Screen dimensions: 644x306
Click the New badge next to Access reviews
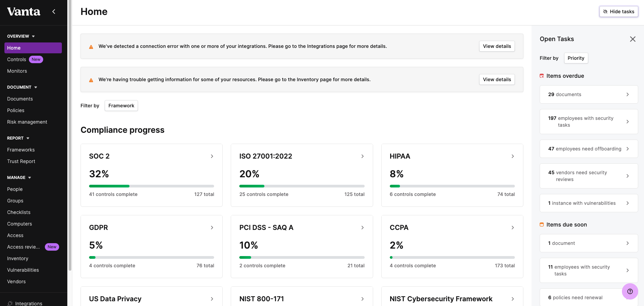[x=52, y=247]
